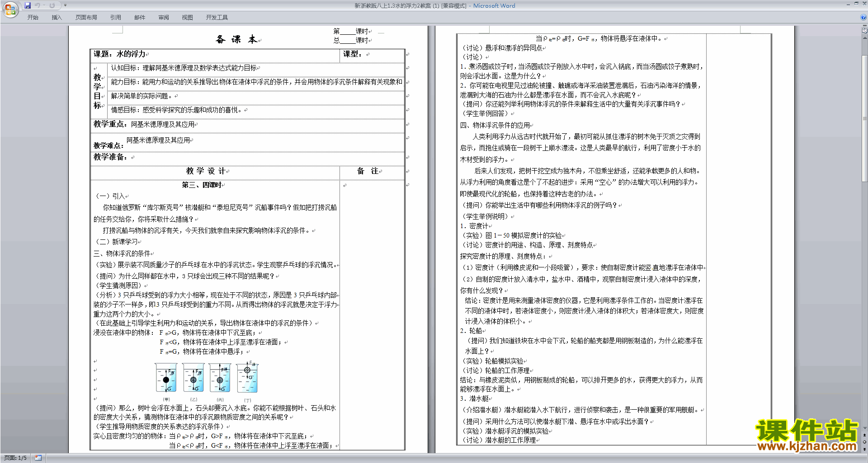Open the 插入 ribbon tab
Viewport: 868px width, 463px height.
click(x=57, y=18)
